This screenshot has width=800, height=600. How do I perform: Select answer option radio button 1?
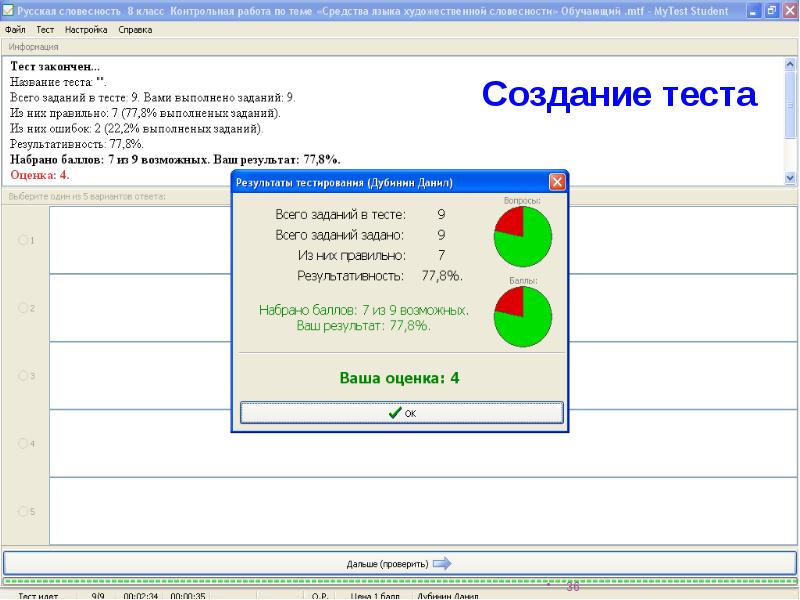22,241
